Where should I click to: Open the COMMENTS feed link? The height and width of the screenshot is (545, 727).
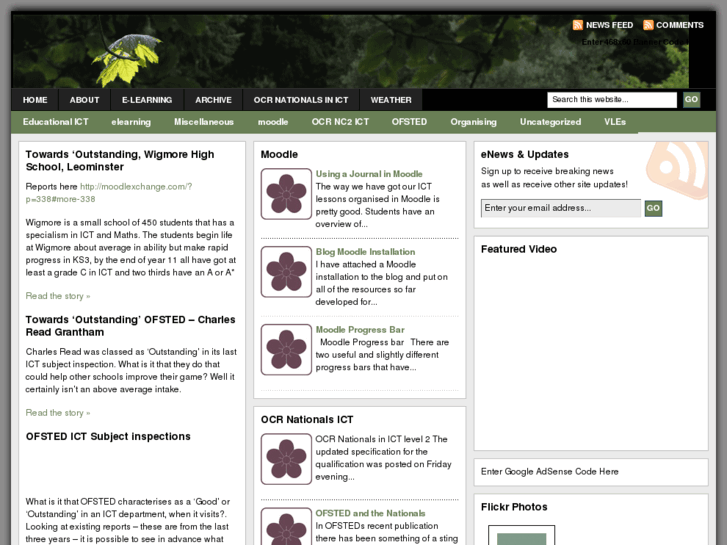coord(680,25)
